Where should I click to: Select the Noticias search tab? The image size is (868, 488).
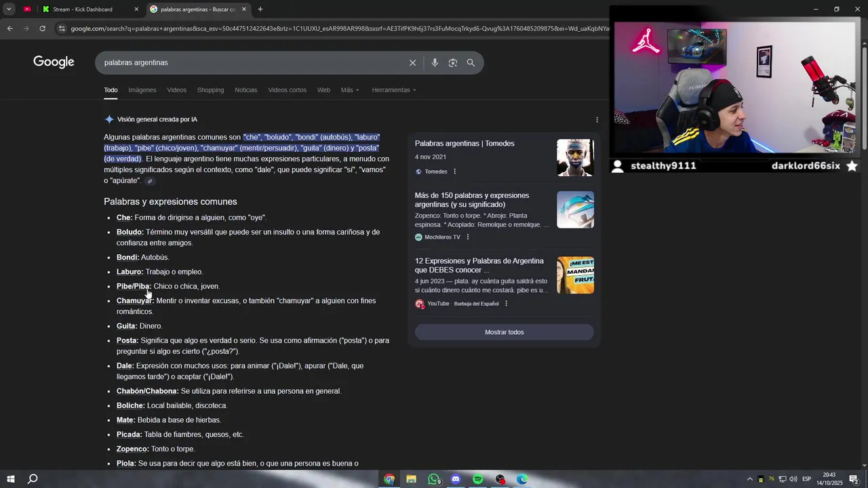(245, 90)
